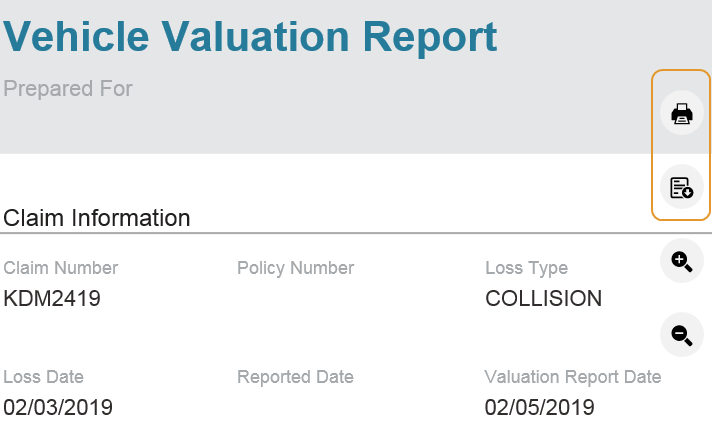Select the loss date value 02/03/2019
The image size is (712, 435).
(x=58, y=407)
